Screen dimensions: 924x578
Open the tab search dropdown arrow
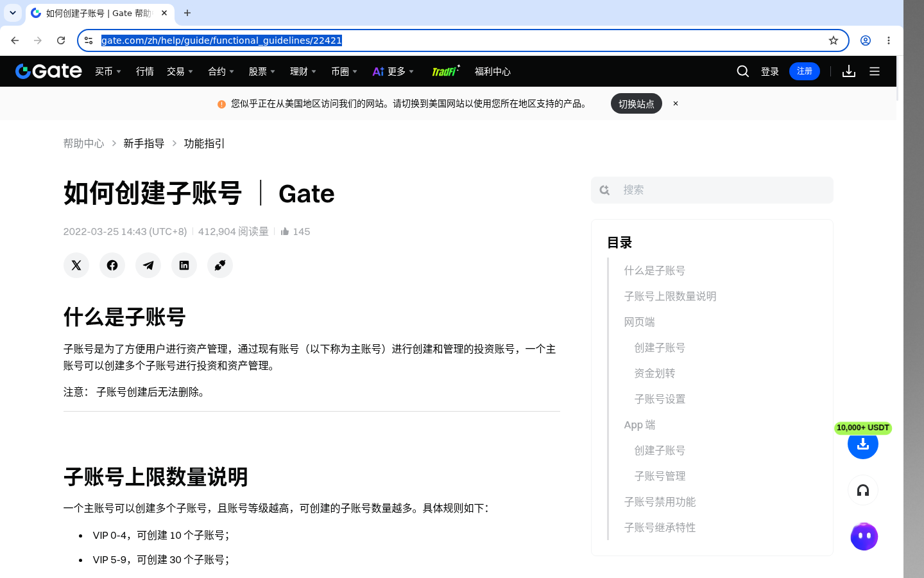(x=13, y=13)
